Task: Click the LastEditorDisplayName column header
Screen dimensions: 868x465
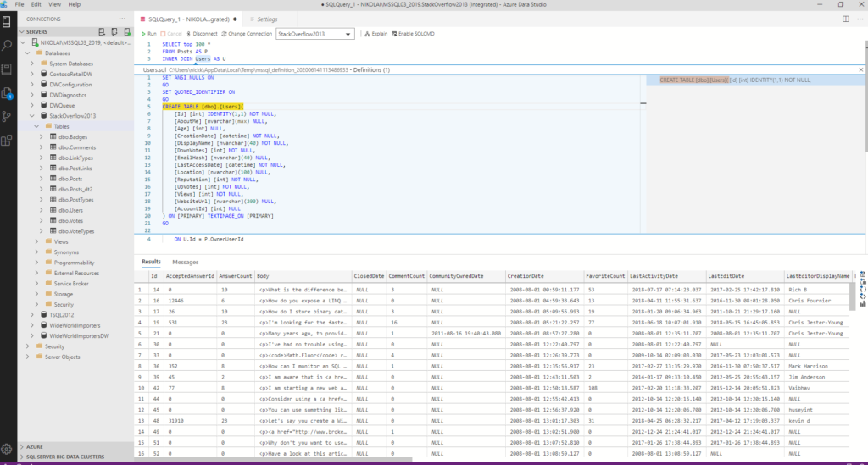Action: click(x=818, y=276)
